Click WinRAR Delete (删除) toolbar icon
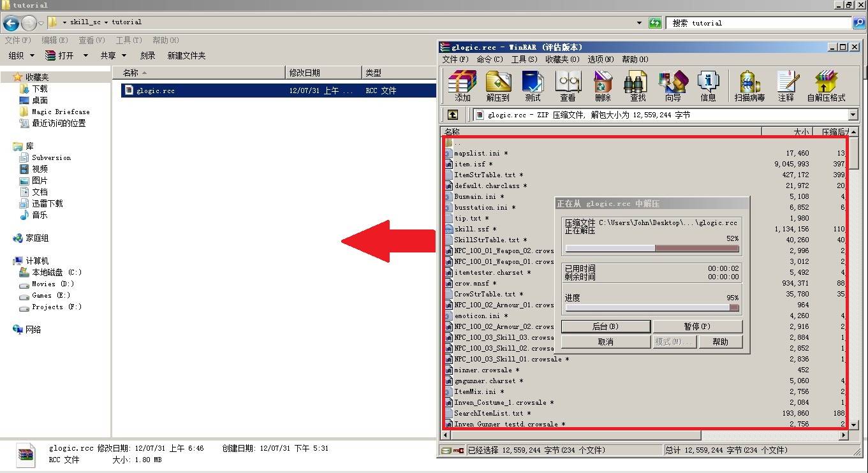 (603, 86)
